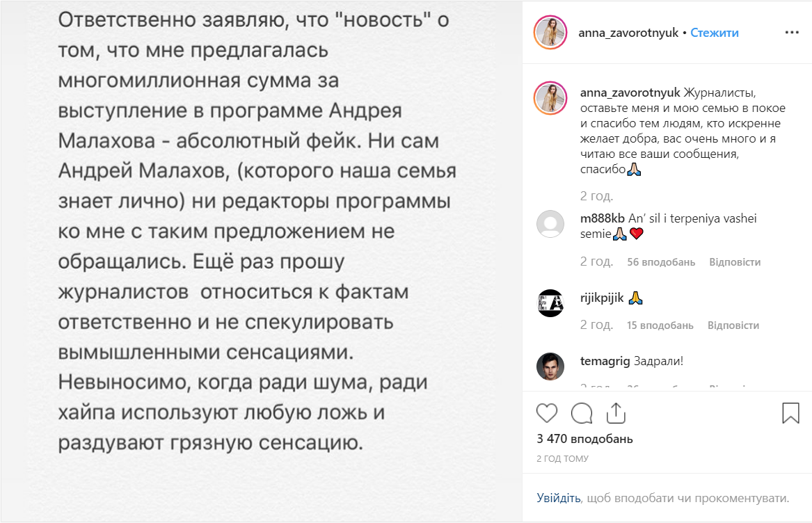The image size is (812, 523).
Task: Click the Увійдіть login link
Action: [559, 498]
